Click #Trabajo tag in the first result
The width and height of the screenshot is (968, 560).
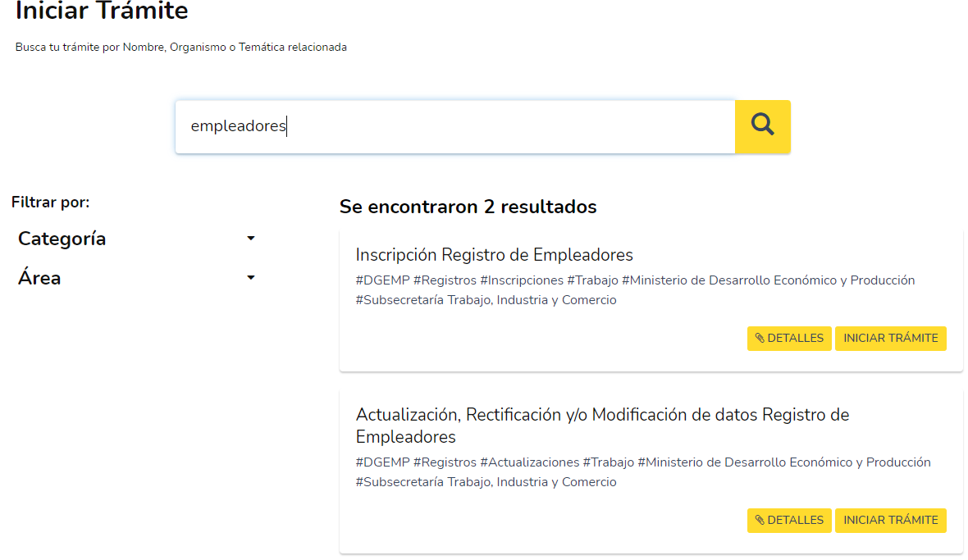click(x=591, y=280)
